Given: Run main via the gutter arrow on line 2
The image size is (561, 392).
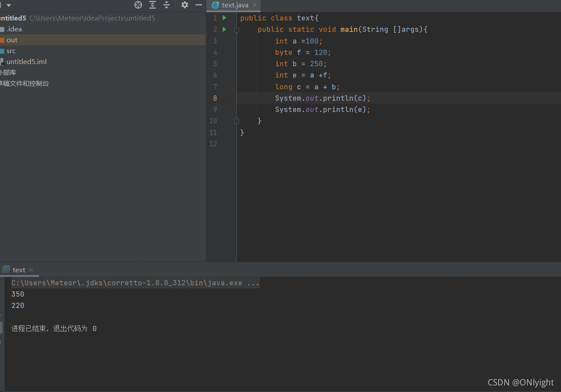Looking at the screenshot, I should (224, 29).
